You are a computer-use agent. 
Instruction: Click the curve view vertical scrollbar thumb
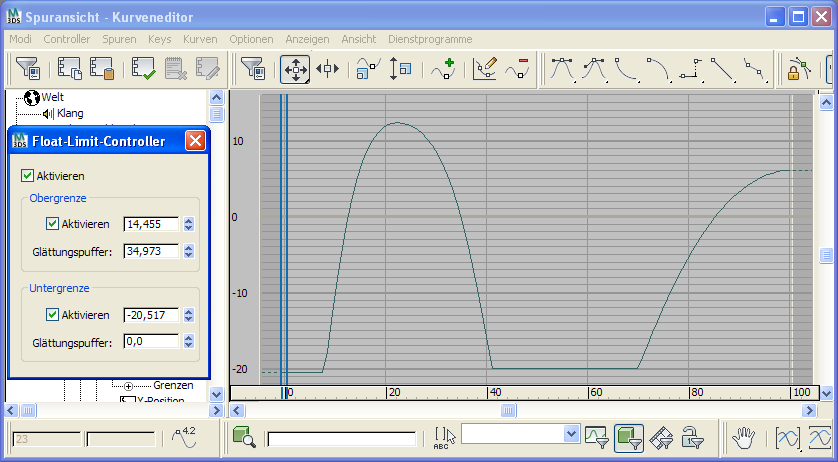[x=826, y=256]
